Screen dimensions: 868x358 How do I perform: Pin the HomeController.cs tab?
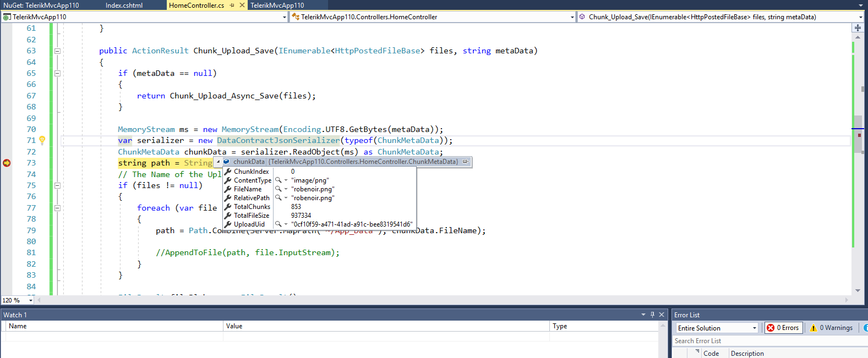pyautogui.click(x=232, y=5)
